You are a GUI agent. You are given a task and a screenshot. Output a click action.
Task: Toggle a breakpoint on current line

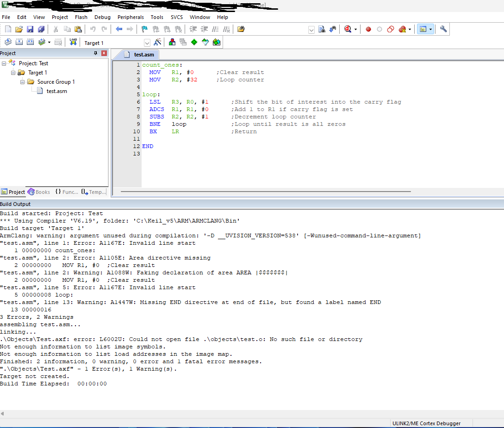(368, 29)
